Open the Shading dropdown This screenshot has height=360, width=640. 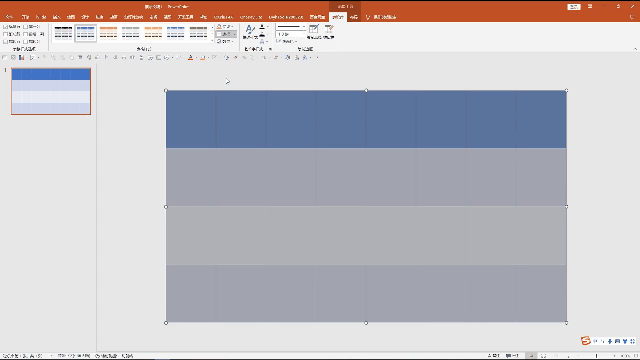click(x=225, y=27)
